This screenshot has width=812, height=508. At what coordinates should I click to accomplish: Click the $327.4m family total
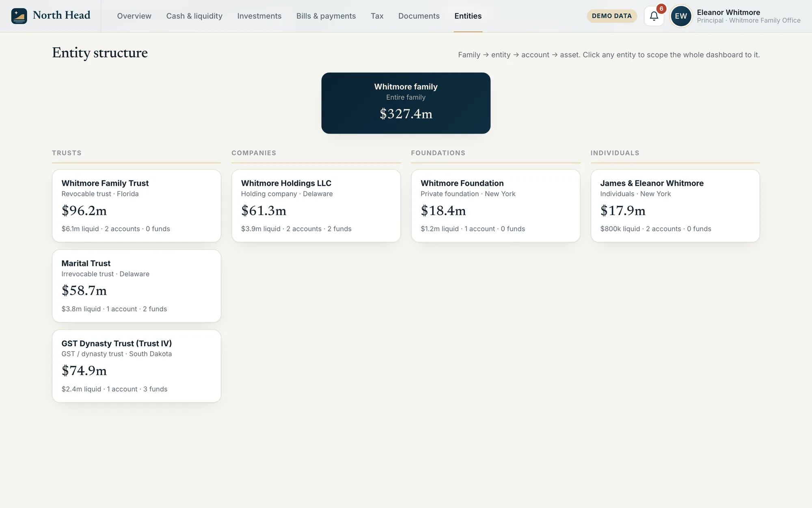tap(406, 114)
